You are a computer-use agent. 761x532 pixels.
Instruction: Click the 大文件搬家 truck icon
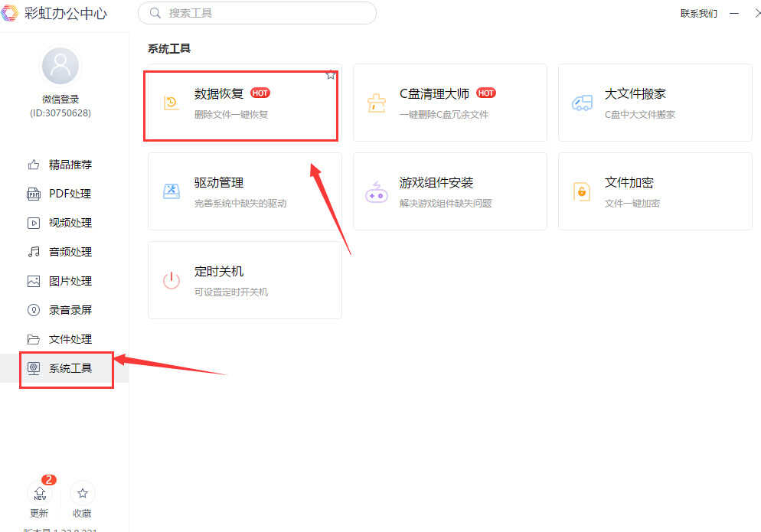[x=582, y=103]
